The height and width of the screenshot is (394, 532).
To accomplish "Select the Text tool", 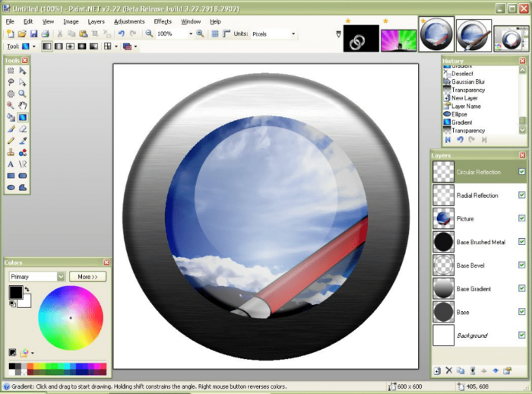I will pyautogui.click(x=11, y=164).
